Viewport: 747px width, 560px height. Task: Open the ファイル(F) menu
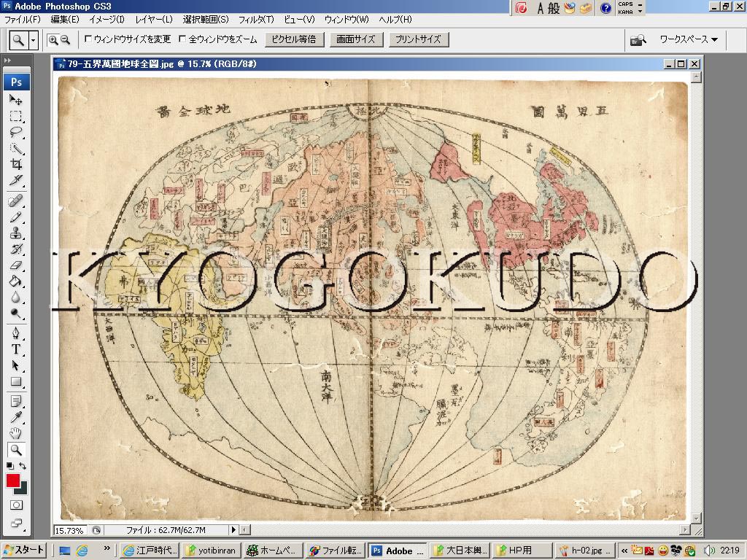pyautogui.click(x=22, y=20)
